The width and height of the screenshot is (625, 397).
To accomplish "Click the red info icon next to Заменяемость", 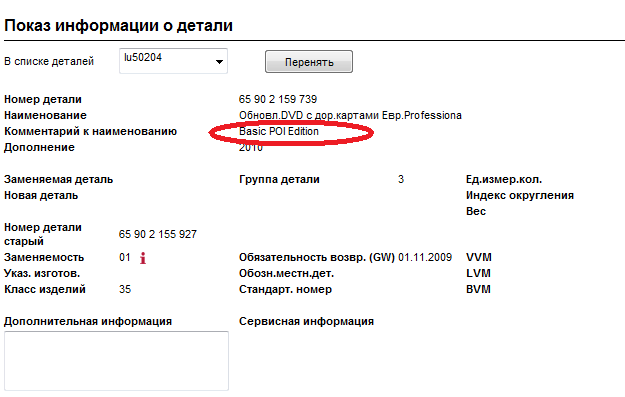I will [143, 258].
